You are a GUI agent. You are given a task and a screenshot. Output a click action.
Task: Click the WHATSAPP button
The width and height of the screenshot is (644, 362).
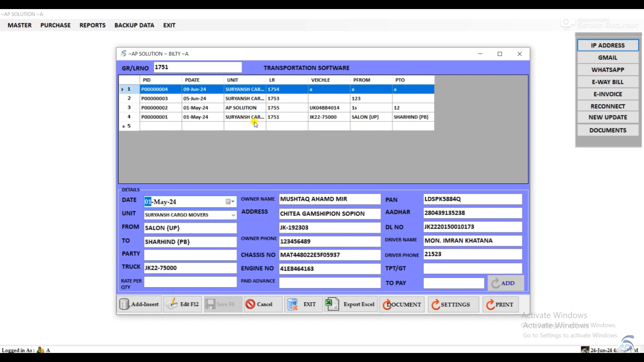(x=608, y=70)
